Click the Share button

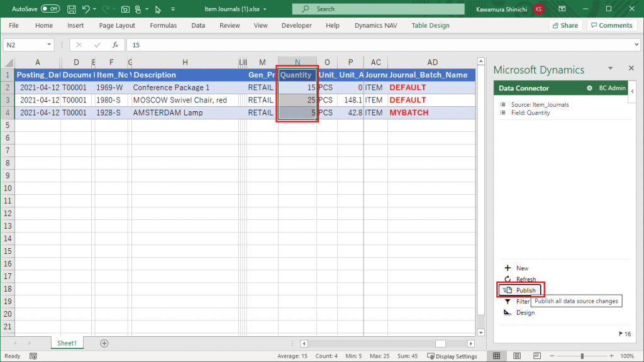(565, 25)
